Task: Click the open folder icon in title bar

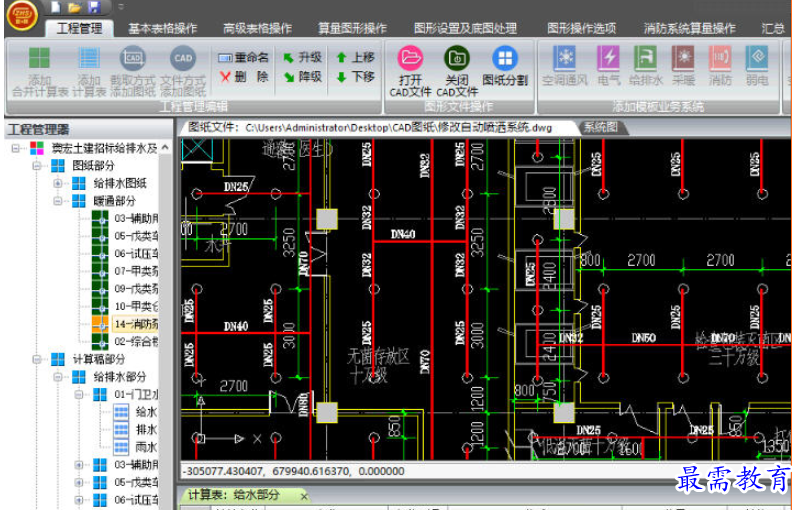Action: click(74, 7)
